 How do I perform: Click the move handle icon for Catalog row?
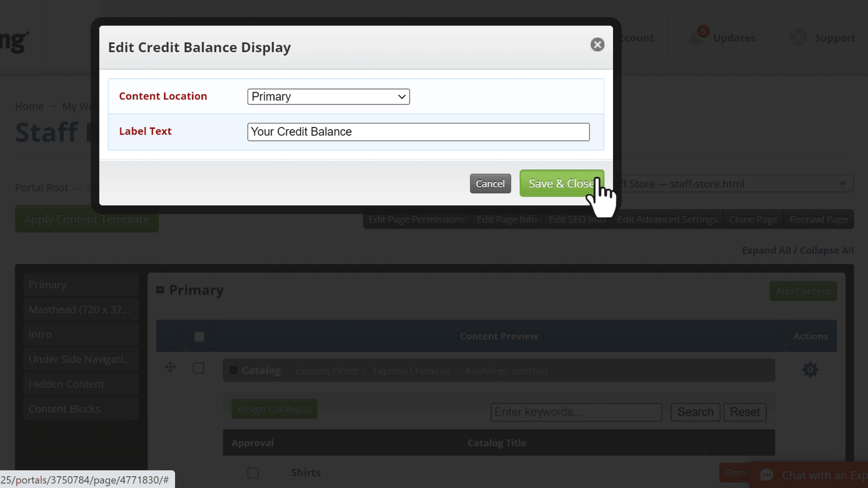coord(170,368)
